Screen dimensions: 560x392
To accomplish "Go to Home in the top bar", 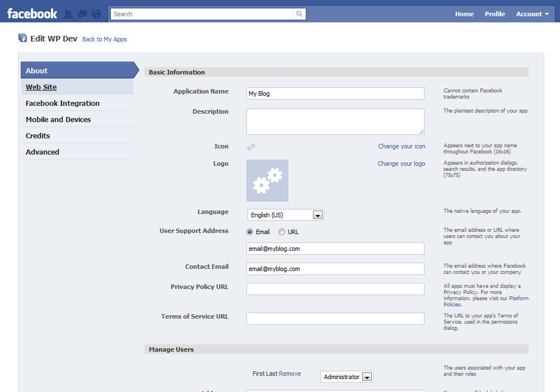I will point(464,14).
